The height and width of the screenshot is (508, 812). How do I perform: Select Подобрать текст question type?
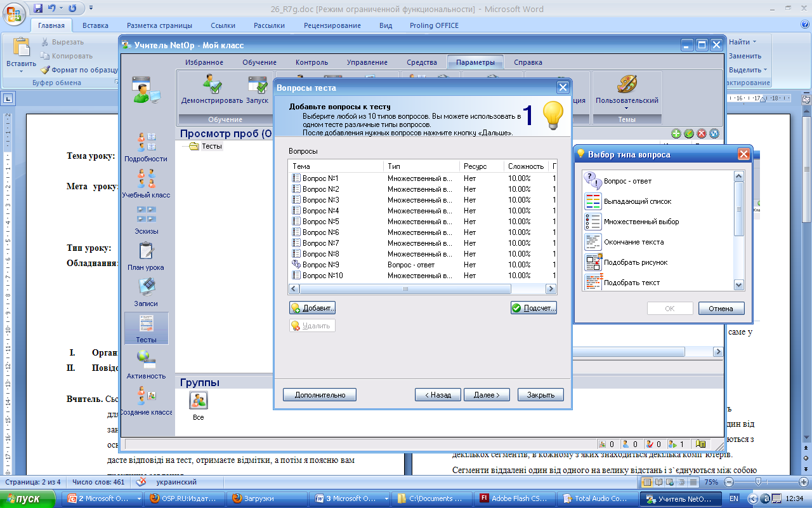point(622,283)
